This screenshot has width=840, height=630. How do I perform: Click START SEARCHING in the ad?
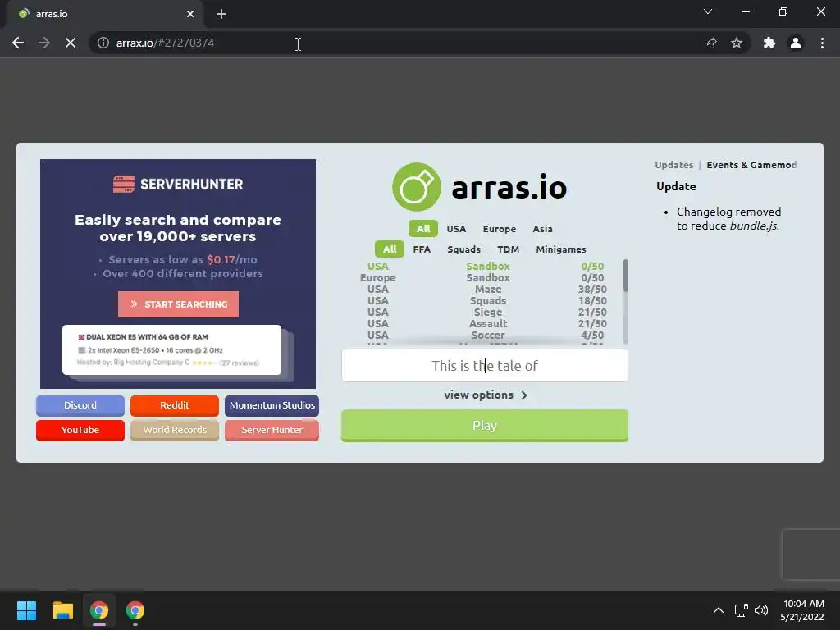pyautogui.click(x=178, y=304)
